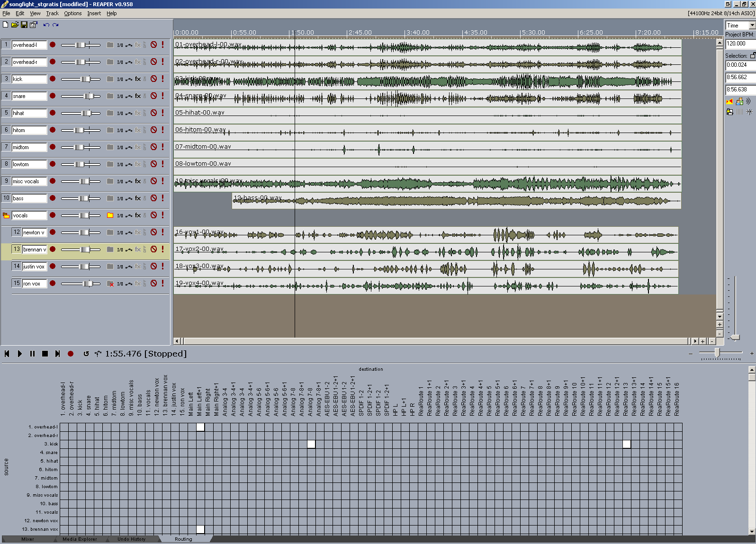Screen dimensions: 756x544
Task: Click the redo arrow icon
Action: click(x=55, y=25)
